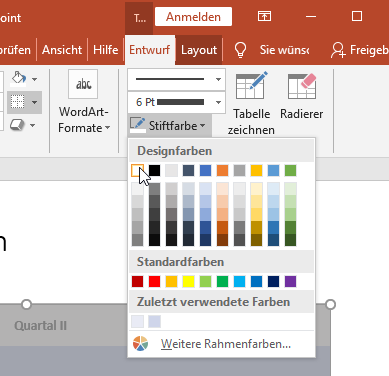This screenshot has width=389, height=376.
Task: Open the shading dropdown arrow
Action: pyautogui.click(x=34, y=79)
